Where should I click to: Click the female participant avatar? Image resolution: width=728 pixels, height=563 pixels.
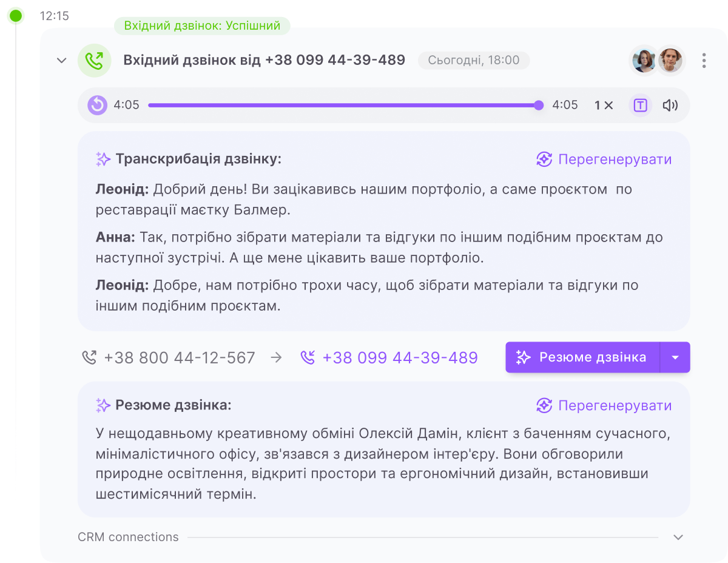tap(644, 61)
